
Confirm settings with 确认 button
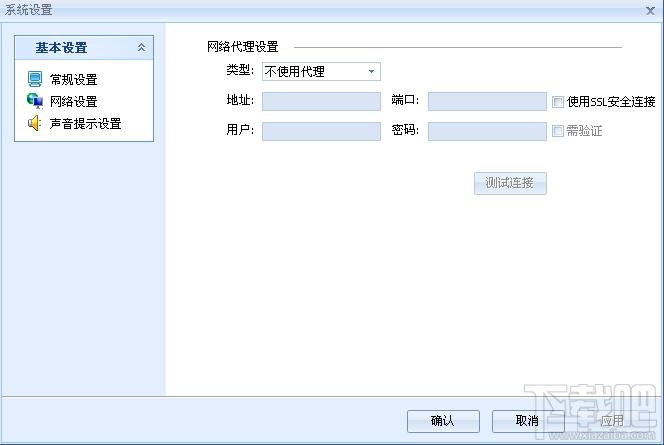[443, 421]
